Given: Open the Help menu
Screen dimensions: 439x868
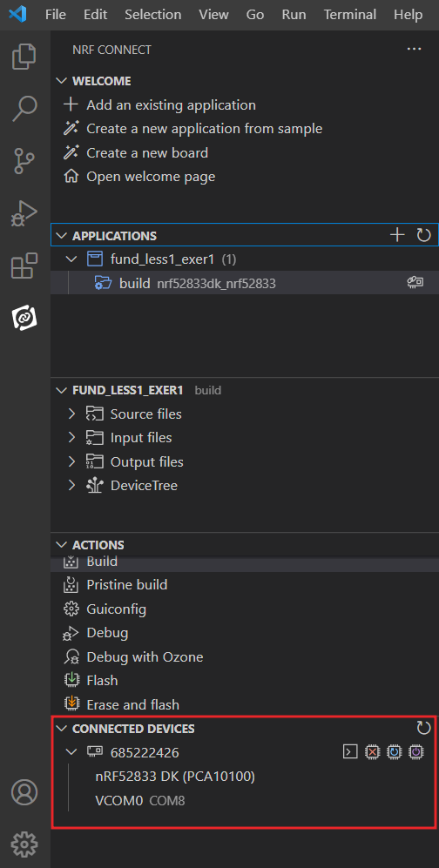Looking at the screenshot, I should click(408, 15).
